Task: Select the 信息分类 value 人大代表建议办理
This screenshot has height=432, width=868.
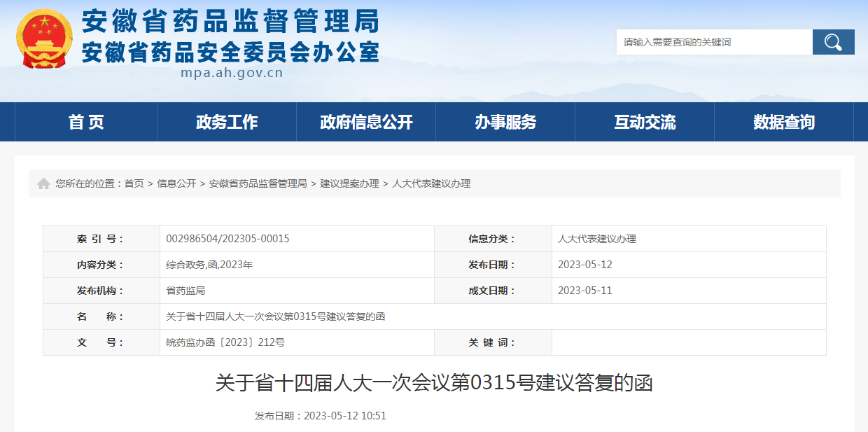Action: [x=597, y=239]
